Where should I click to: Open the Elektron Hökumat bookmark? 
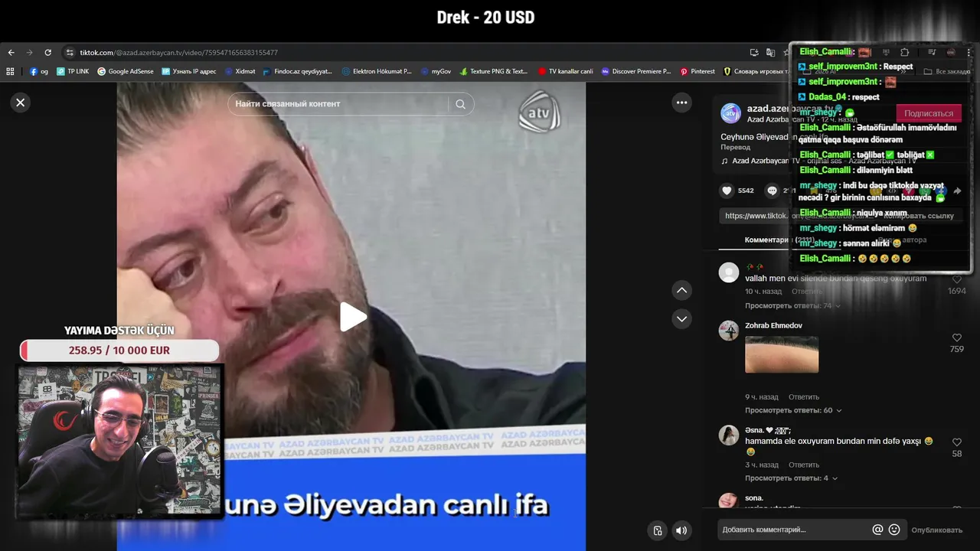[x=377, y=71]
